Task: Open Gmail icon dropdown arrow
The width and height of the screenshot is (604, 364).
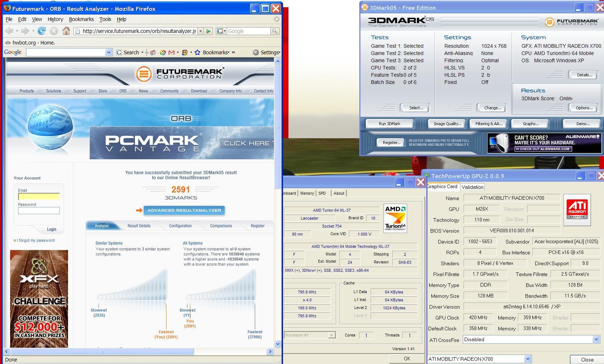Action: [x=177, y=53]
